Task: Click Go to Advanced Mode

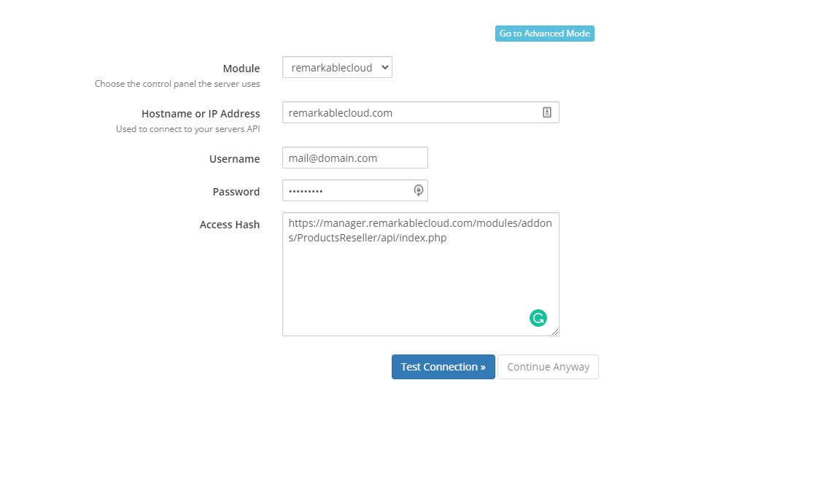Action: [545, 33]
